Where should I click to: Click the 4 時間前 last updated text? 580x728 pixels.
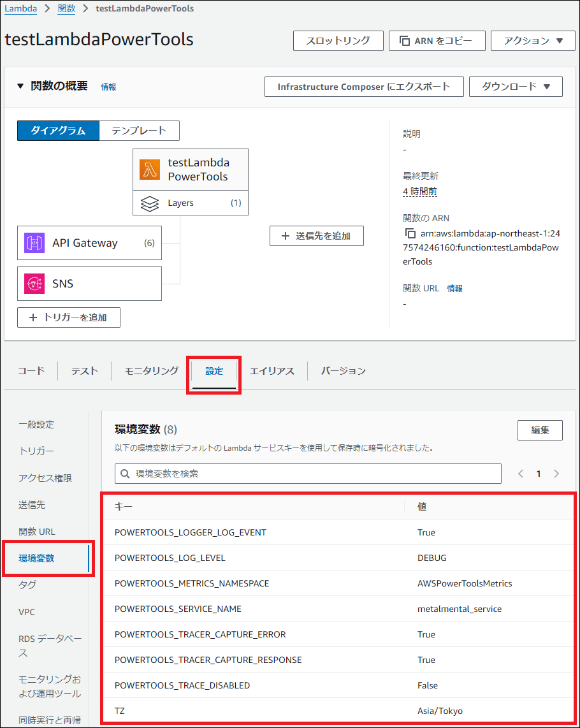420,191
